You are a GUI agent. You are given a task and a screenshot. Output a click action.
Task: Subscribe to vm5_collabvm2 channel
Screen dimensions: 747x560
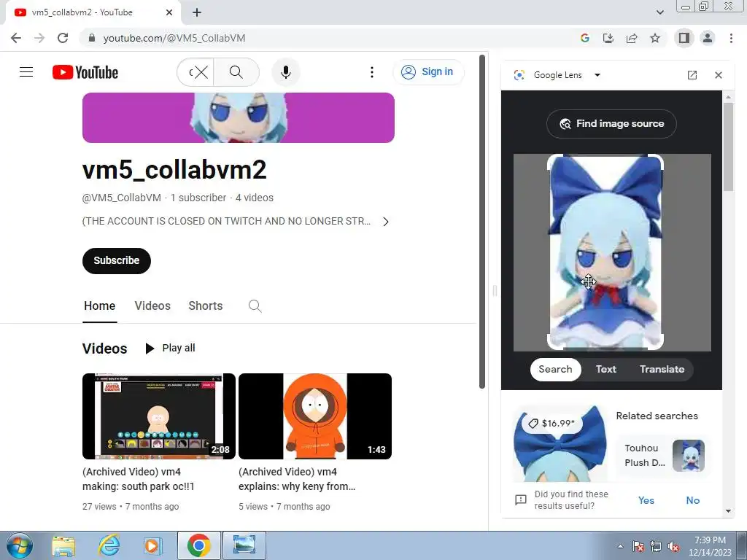click(116, 260)
